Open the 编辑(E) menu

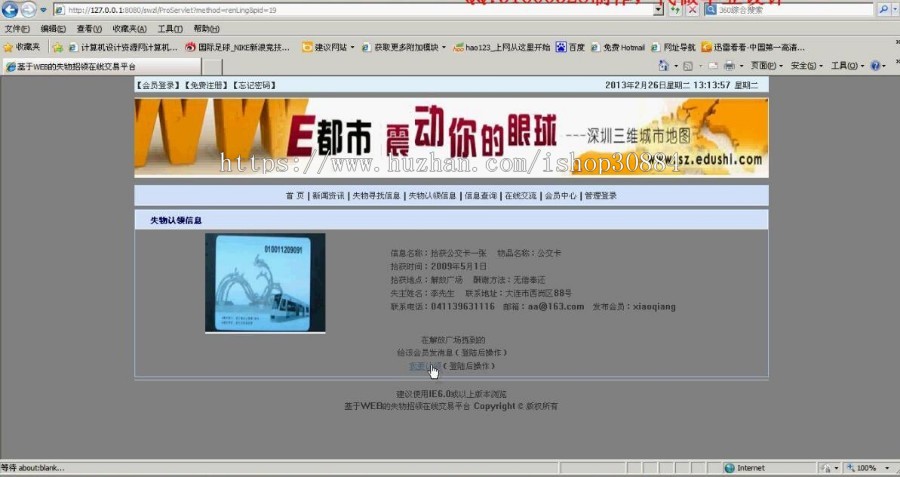(x=53, y=29)
